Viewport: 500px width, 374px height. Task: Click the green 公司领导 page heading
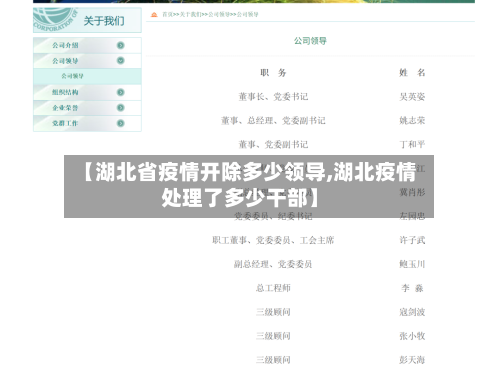(310, 41)
